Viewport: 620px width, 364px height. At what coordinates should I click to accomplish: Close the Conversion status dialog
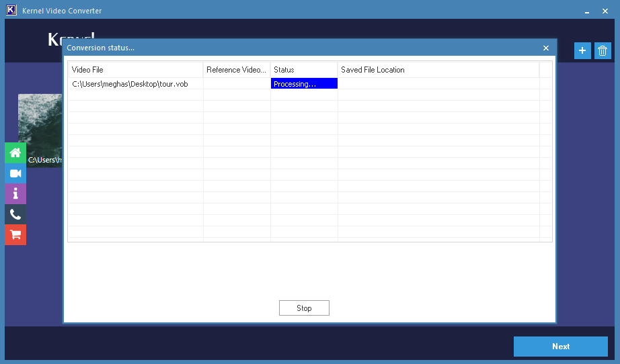pos(545,48)
